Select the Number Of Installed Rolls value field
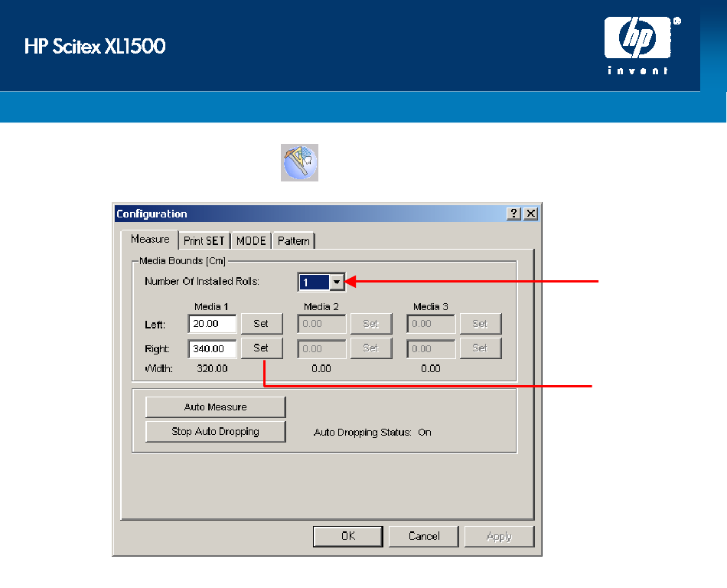Image resolution: width=727 pixels, height=588 pixels. (x=315, y=282)
